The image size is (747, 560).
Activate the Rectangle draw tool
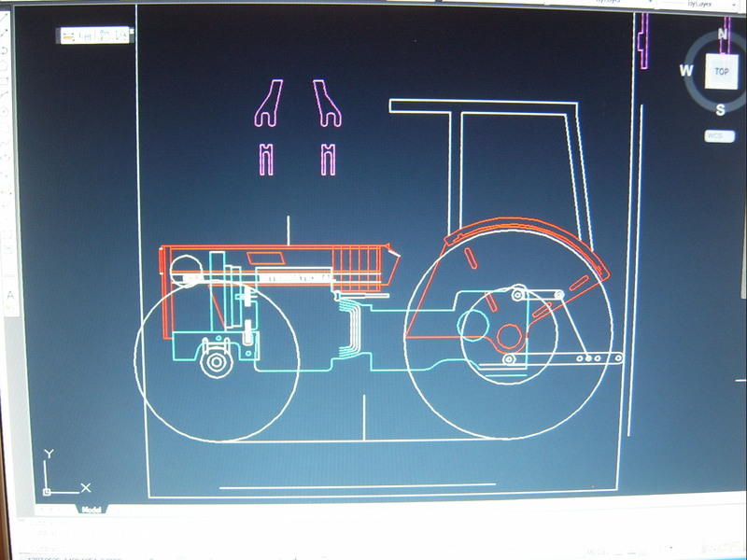[x=5, y=79]
